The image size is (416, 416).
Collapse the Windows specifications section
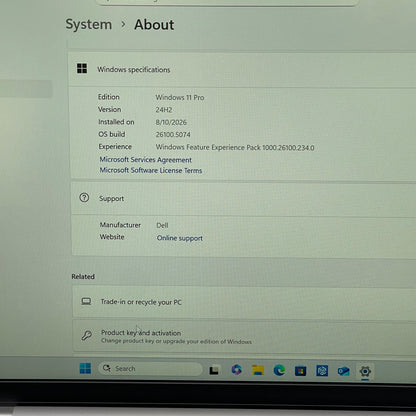tap(242, 69)
